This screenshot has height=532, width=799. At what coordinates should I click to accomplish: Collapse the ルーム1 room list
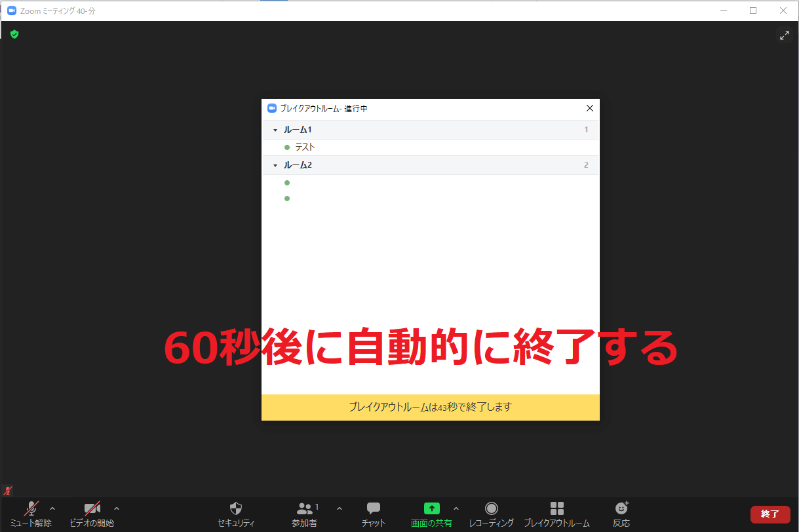click(275, 130)
